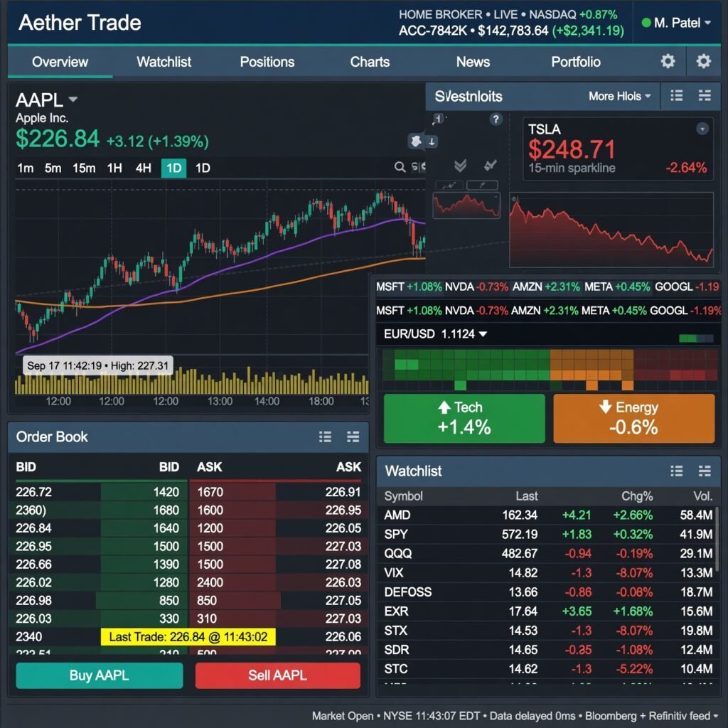Screen dimensions: 728x728
Task: Click the small pin mini button above thumbnail
Action: point(483,186)
